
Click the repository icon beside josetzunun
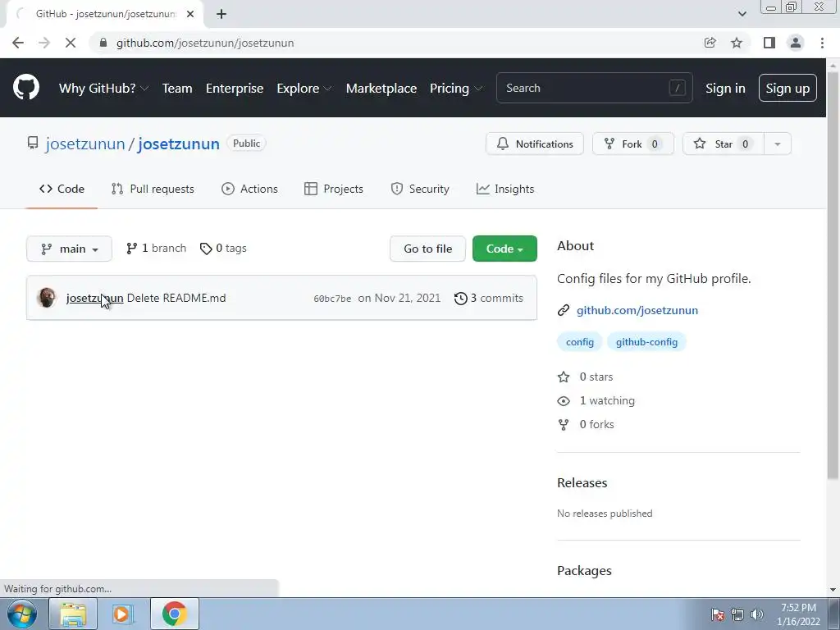(33, 143)
